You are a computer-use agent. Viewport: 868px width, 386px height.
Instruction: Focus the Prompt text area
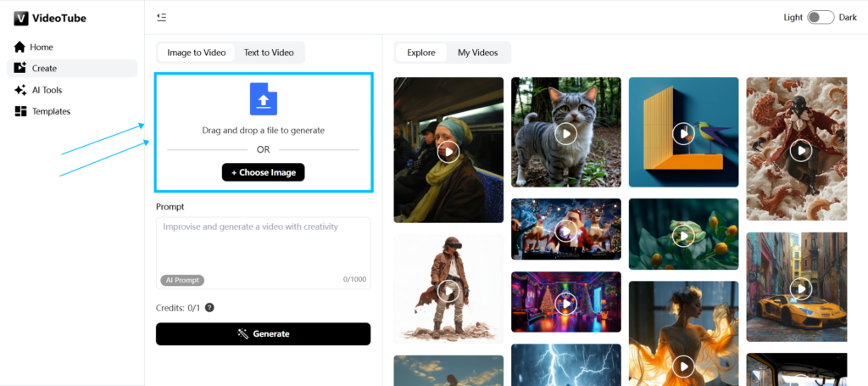pyautogui.click(x=264, y=253)
